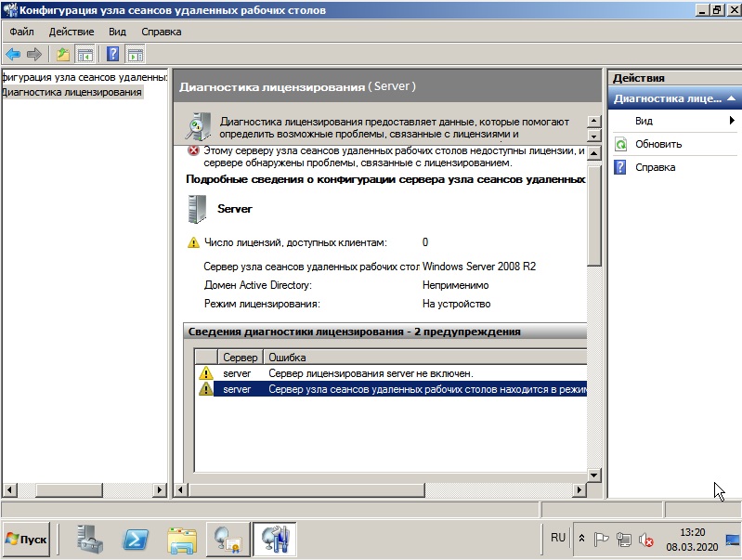Viewport: 742px width, 560px height.
Task: Click the window title bar application icon
Action: (9, 10)
